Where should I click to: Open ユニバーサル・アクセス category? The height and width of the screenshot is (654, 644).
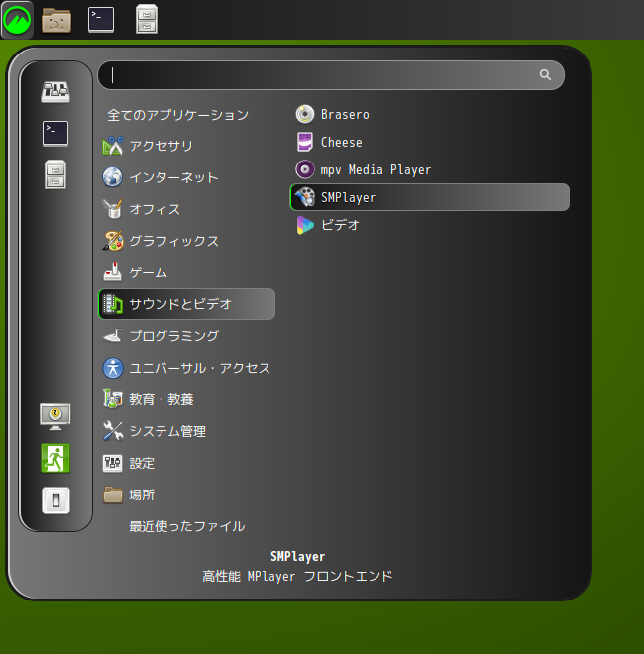pyautogui.click(x=187, y=368)
